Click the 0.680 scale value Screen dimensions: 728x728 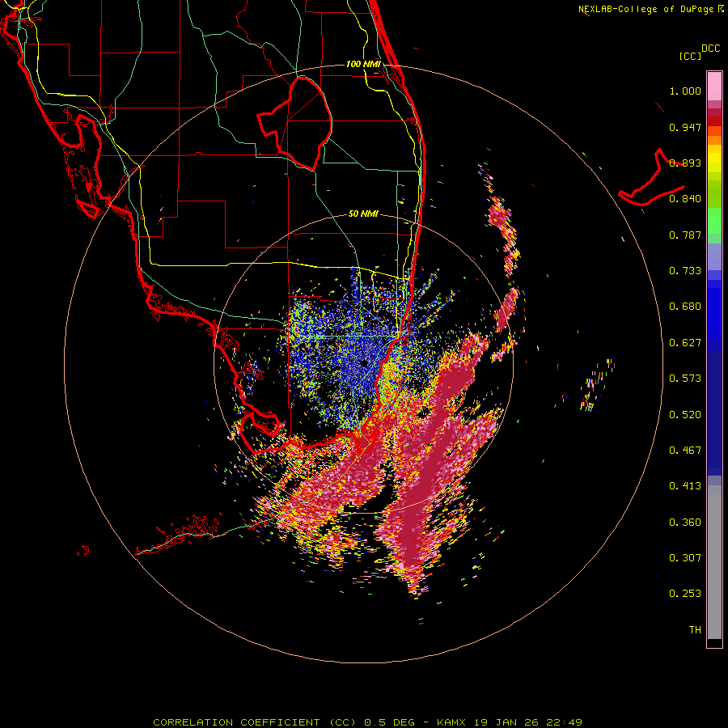coord(685,307)
